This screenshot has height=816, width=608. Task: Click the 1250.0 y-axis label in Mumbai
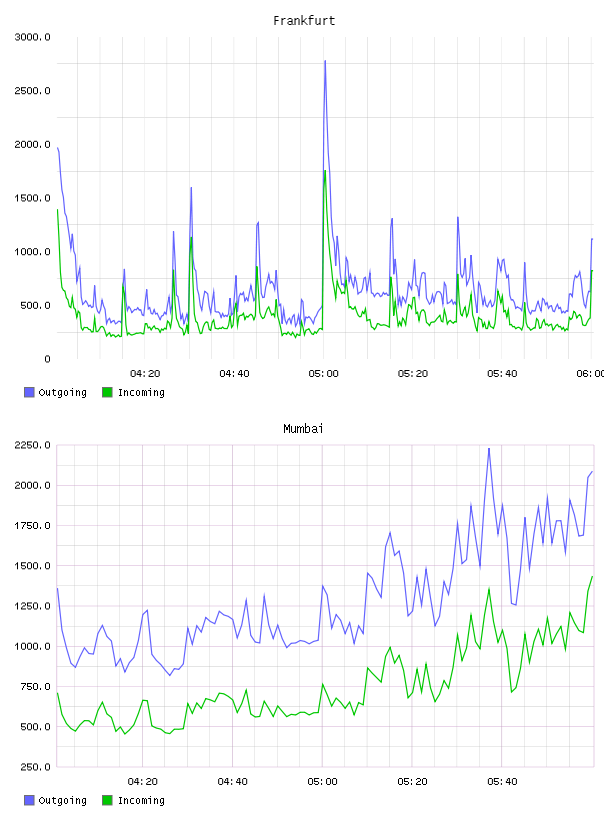[32, 606]
